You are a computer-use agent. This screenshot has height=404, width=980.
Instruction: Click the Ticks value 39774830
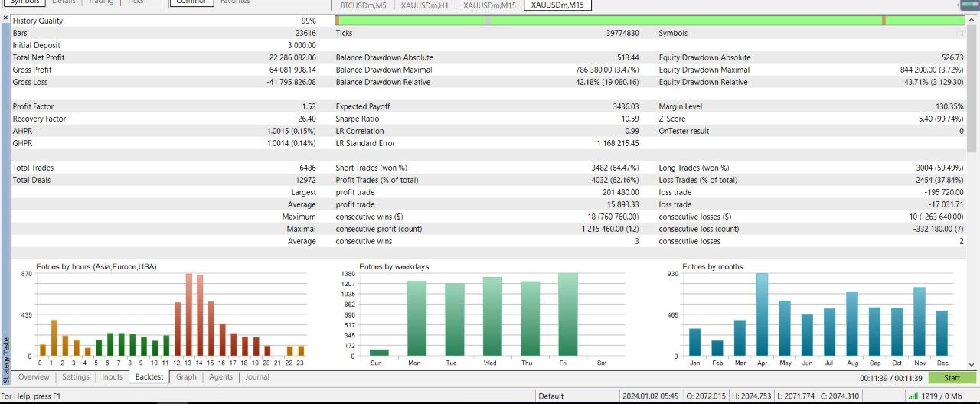(622, 33)
